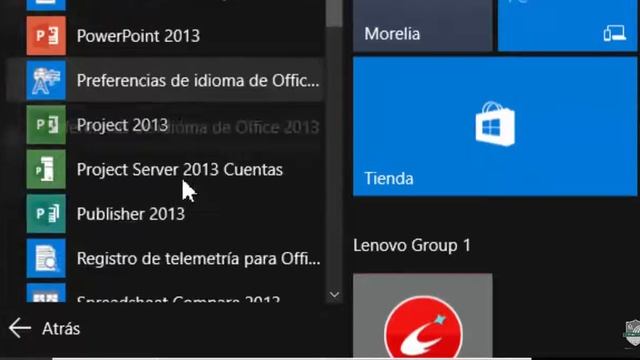Go back with the Atrás button
This screenshot has height=360, width=640.
44,329
